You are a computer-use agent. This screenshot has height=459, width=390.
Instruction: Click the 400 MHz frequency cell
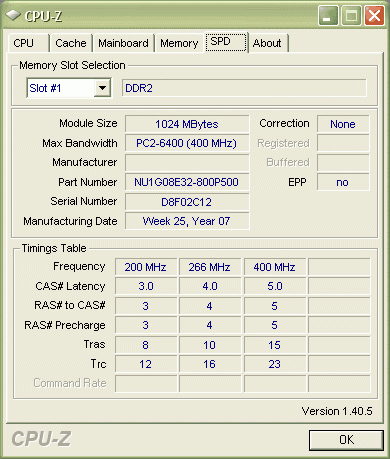275,267
